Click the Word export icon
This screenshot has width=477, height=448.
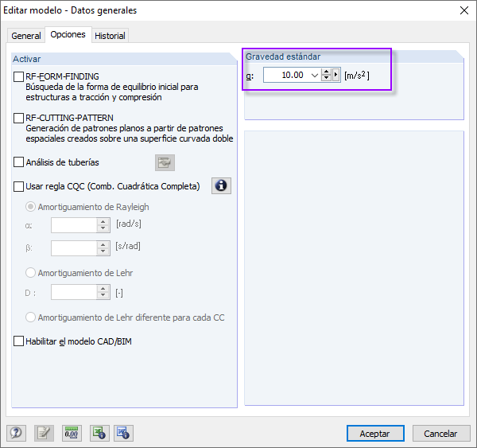point(123,433)
